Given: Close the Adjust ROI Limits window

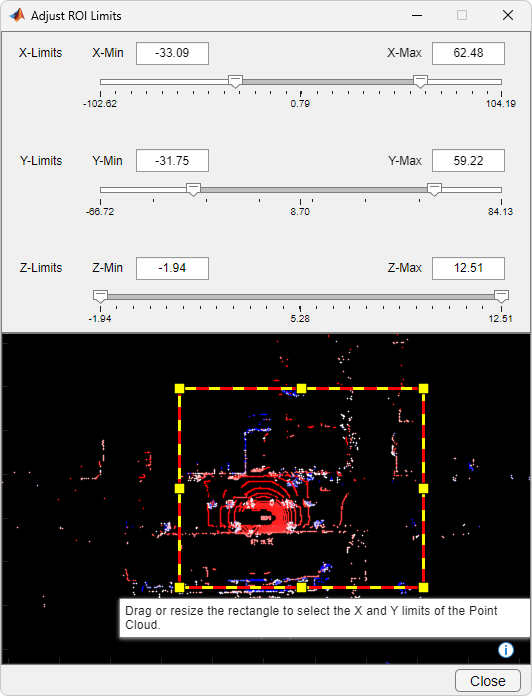Looking at the screenshot, I should [508, 16].
